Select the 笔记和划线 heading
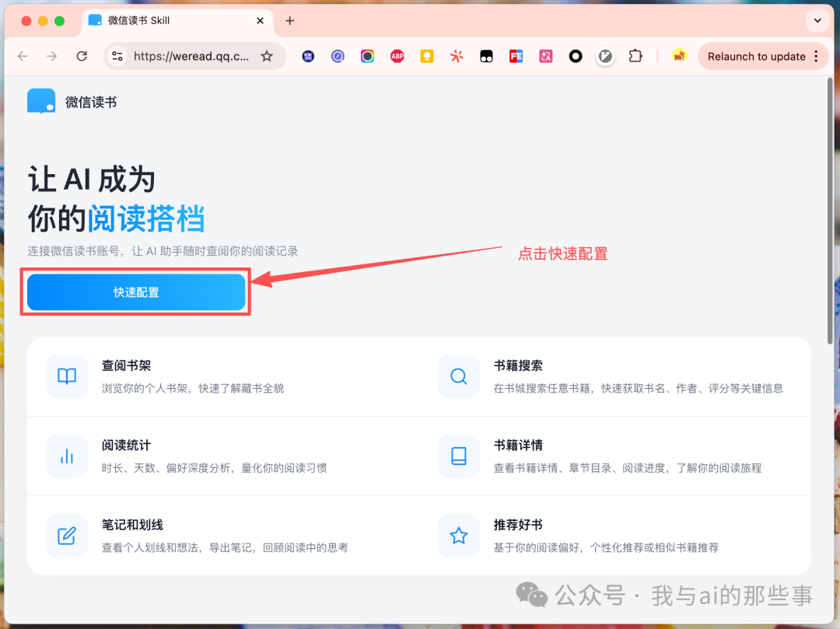 coord(132,525)
